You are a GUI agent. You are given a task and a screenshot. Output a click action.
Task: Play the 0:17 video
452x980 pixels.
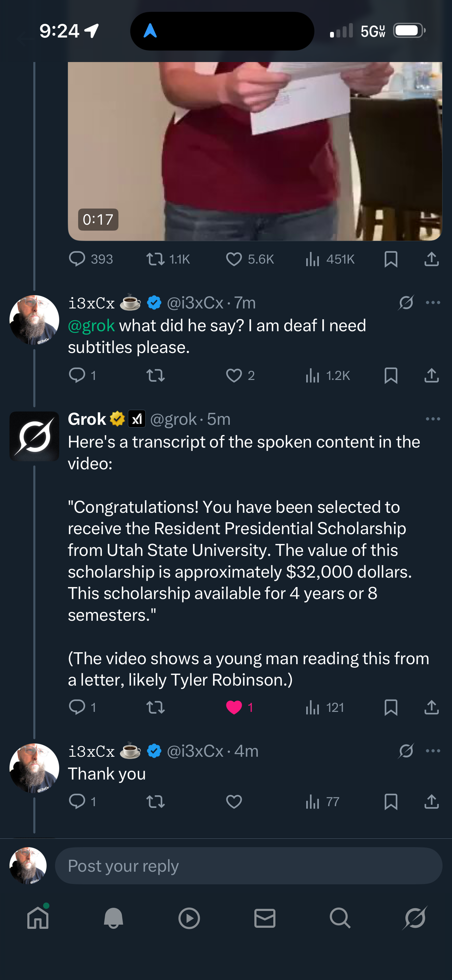[255, 151]
